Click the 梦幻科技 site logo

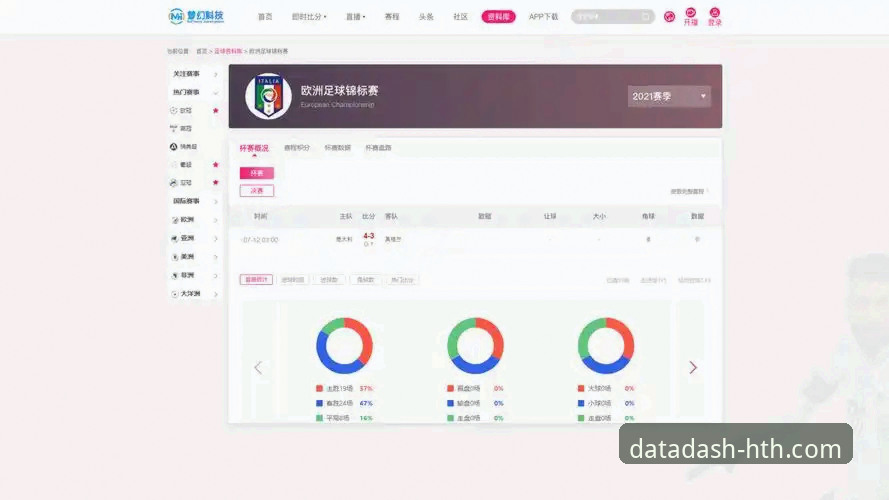click(x=196, y=16)
